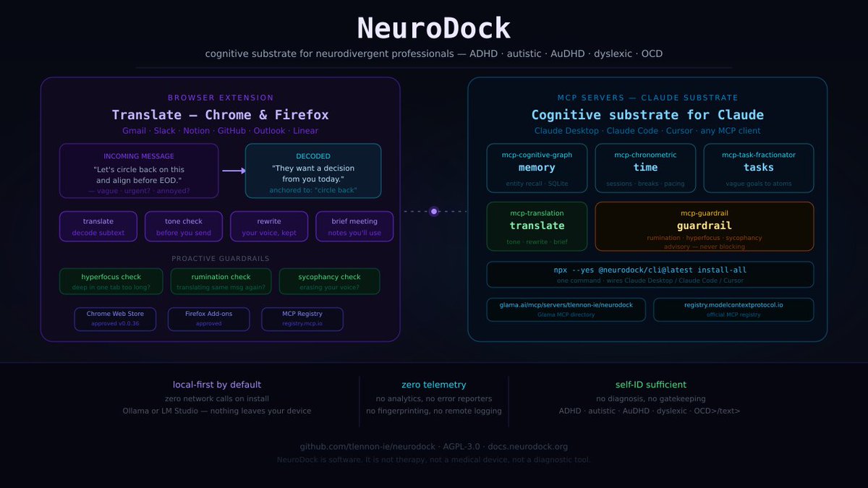868x488 pixels.
Task: Open the INCOMING MESSAGE card
Action: 139,171
